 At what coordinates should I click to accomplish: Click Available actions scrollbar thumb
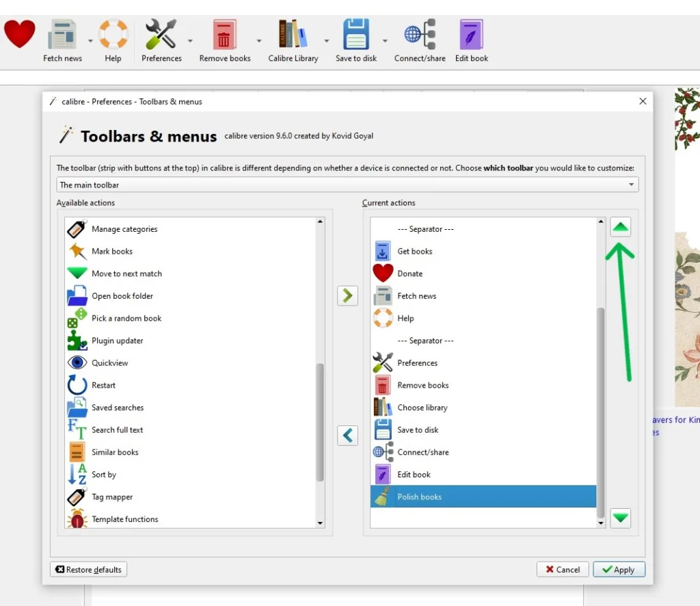pyautogui.click(x=320, y=423)
